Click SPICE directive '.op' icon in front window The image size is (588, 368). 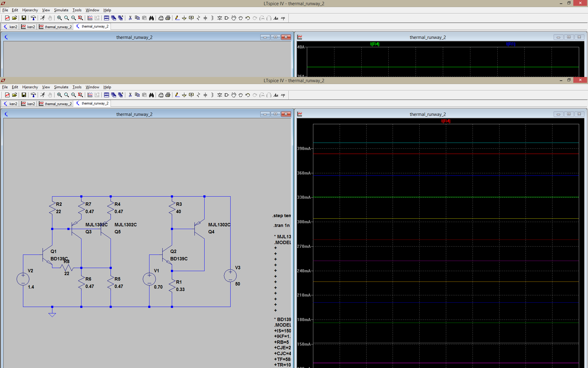click(x=283, y=95)
